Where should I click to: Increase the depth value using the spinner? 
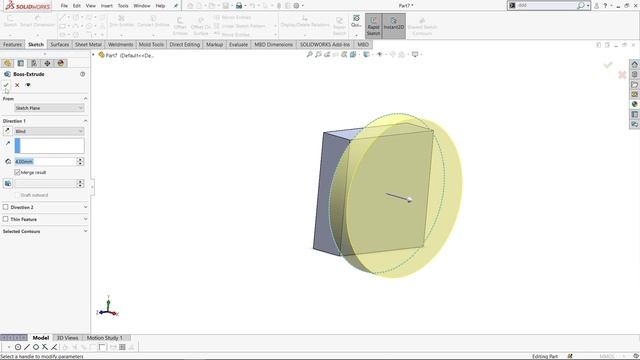tap(80, 160)
